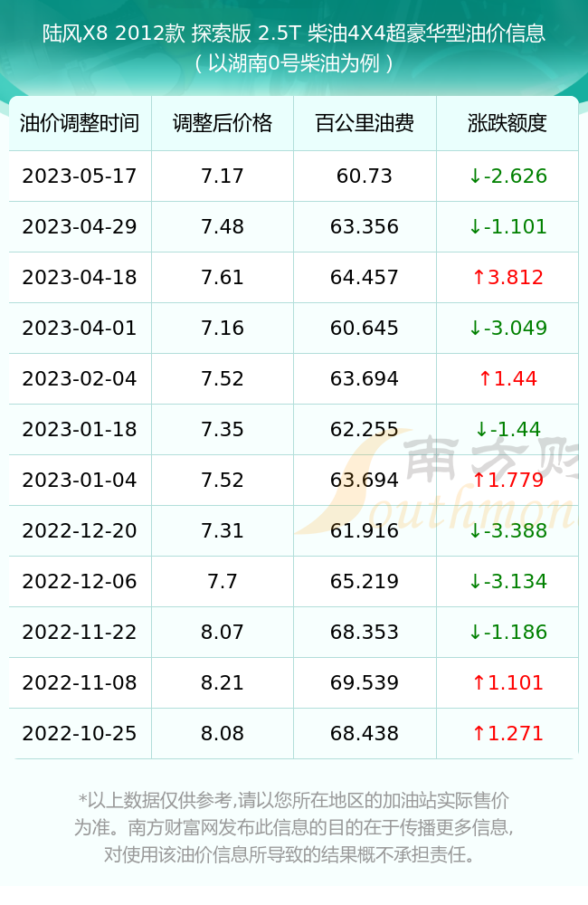
Task: Click the fuel cost 68.353
Action: 365,633
